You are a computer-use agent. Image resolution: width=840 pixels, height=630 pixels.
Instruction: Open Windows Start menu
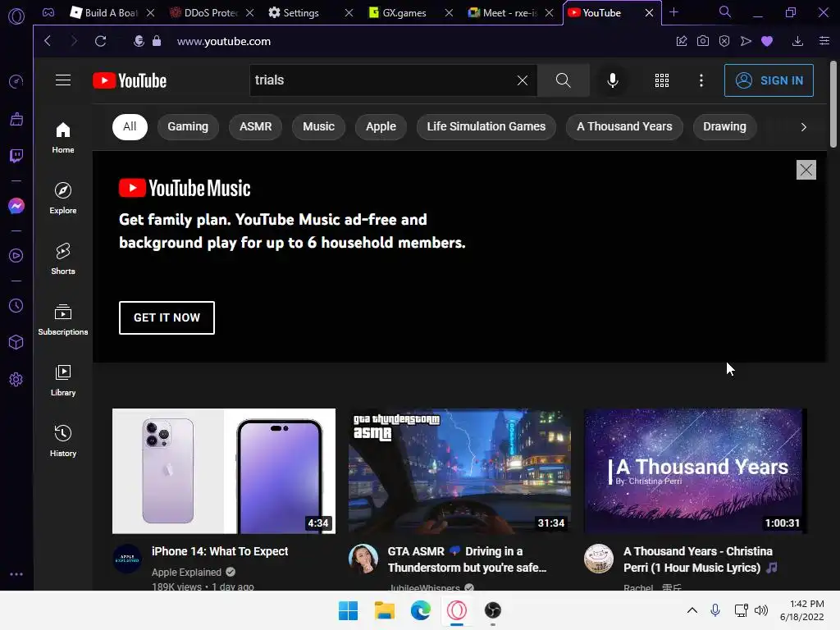pos(348,610)
